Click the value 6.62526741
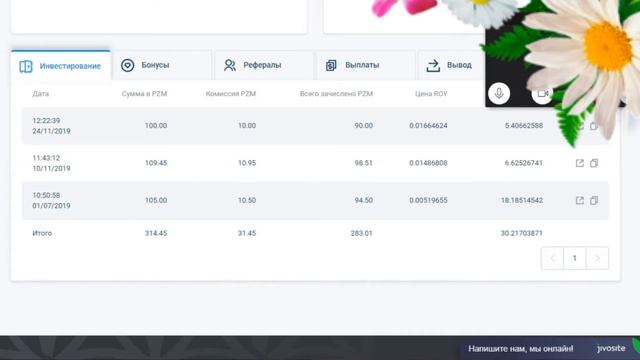The height and width of the screenshot is (360, 640). click(524, 163)
